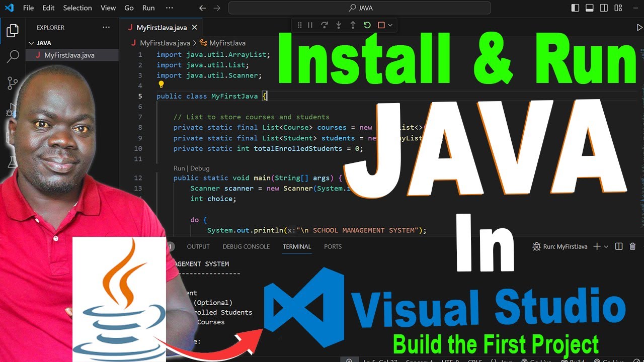Click line number 12 in the gutter
The image size is (644, 362).
138,178
